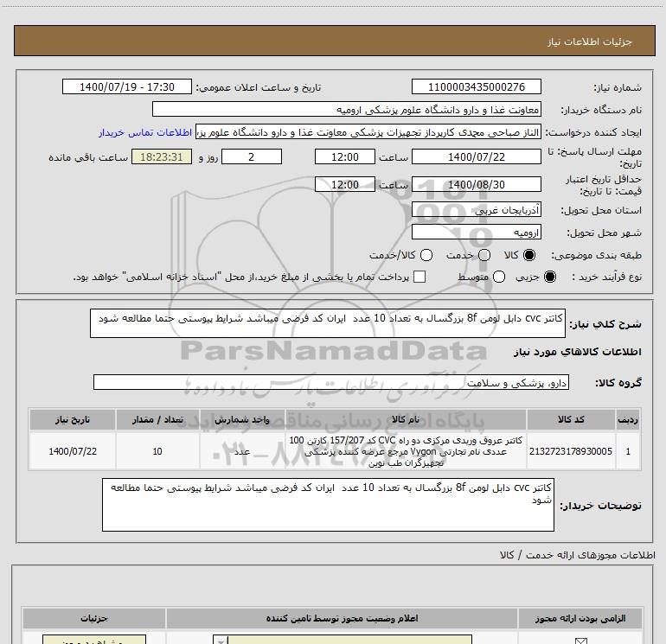Click response deadline time 12:00 field
This screenshot has height=644, width=666.
345,156
